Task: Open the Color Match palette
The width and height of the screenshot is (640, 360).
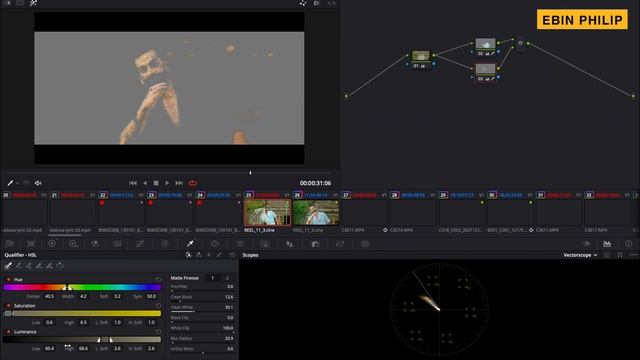Action: [31, 244]
